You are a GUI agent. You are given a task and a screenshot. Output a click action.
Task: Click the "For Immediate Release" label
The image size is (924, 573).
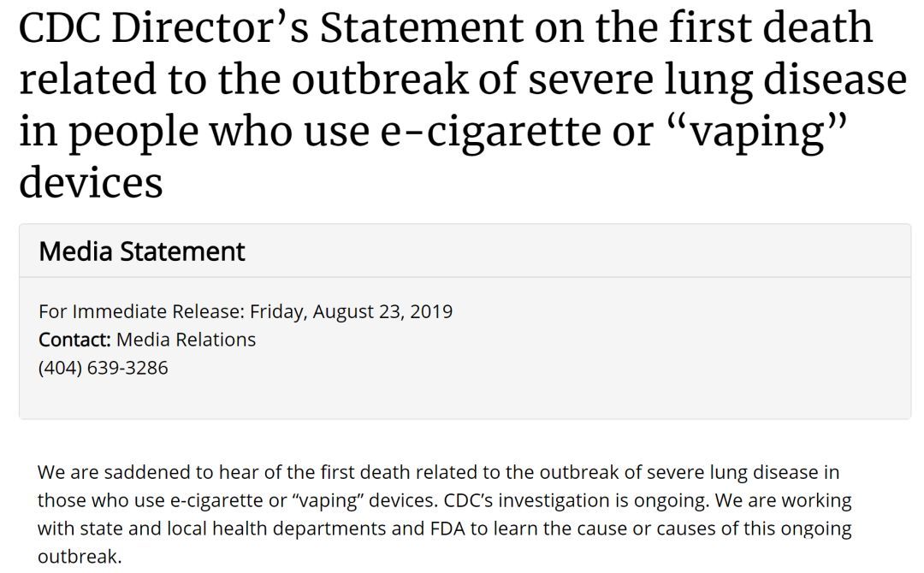point(141,311)
